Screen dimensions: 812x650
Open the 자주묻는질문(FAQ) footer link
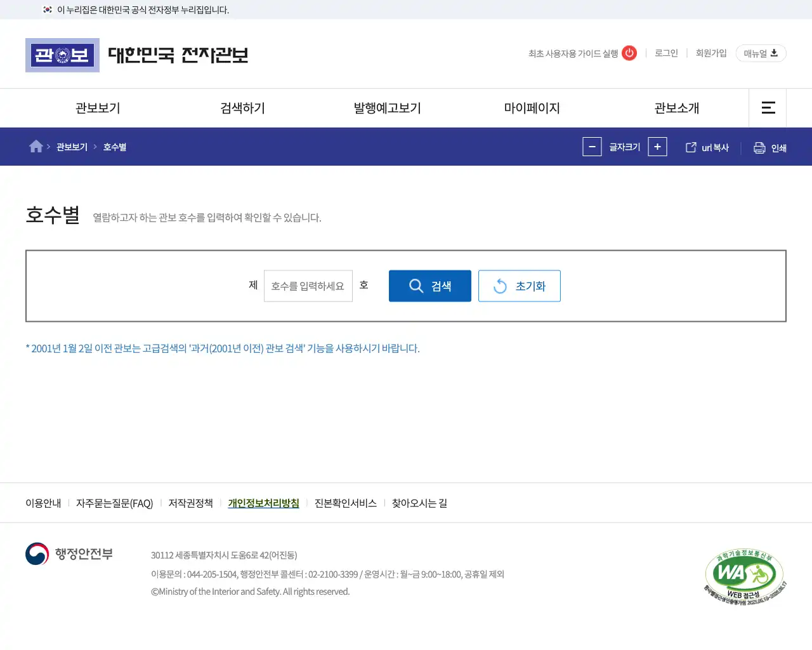pyautogui.click(x=114, y=503)
